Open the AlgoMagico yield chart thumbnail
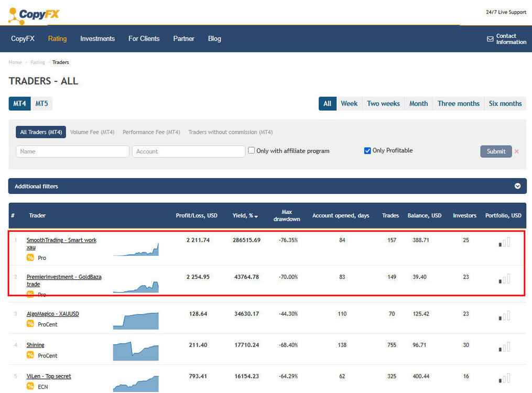The width and height of the screenshot is (532, 393). coord(136,321)
